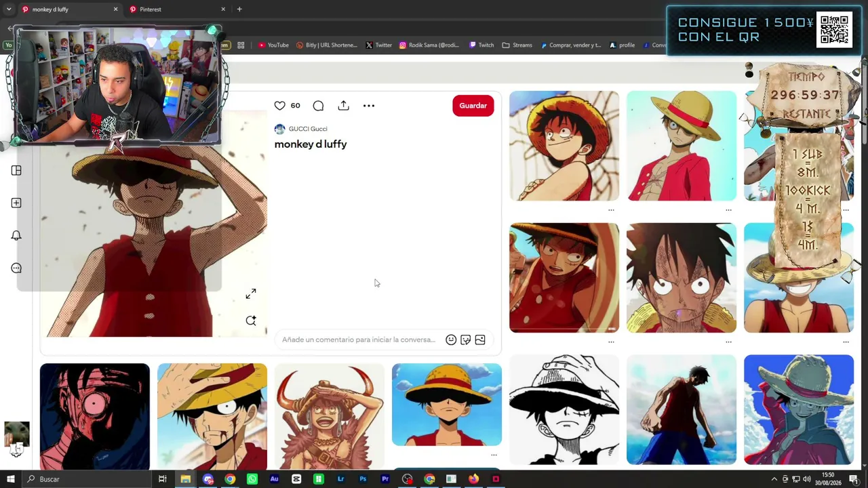868x488 pixels.
Task: Open the YouTube bookmark
Action: [273, 45]
